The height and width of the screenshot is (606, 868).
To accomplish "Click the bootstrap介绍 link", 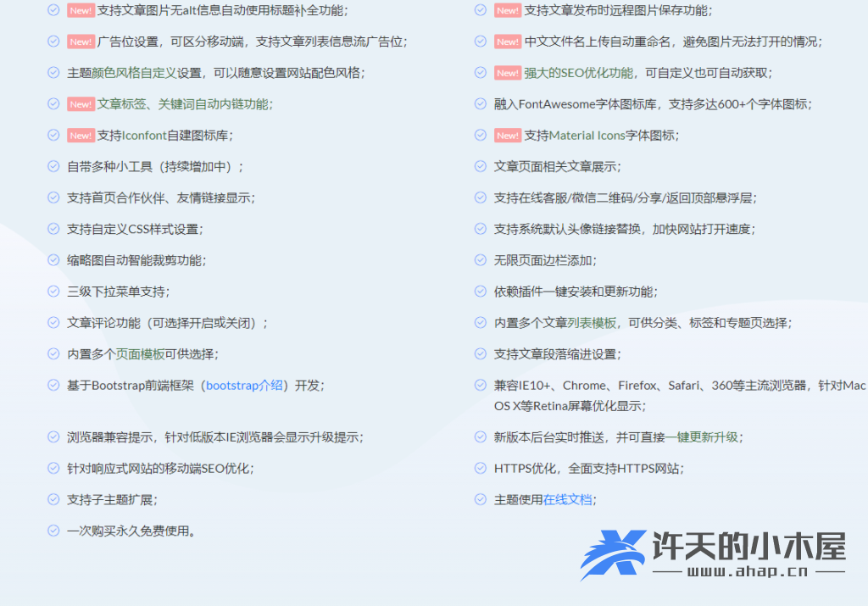I will [x=244, y=386].
